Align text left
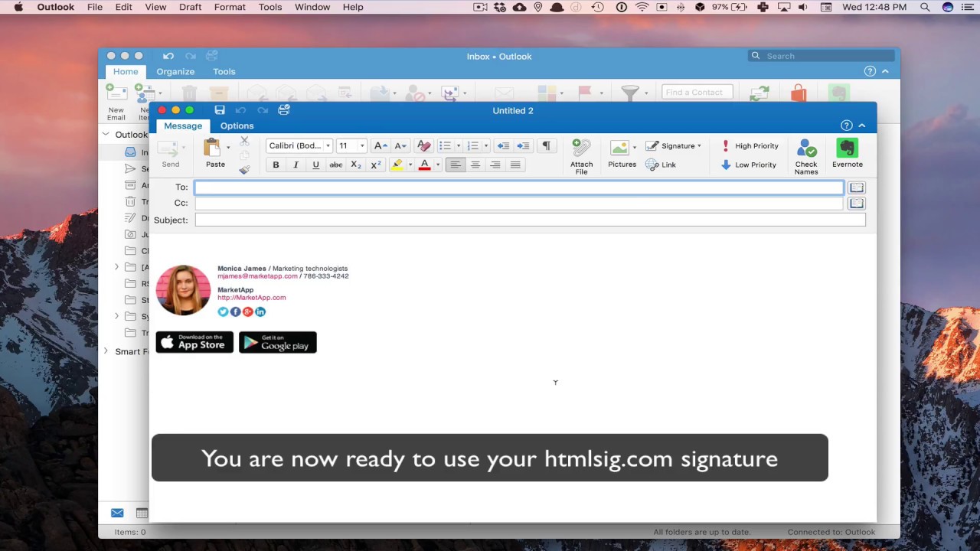 pos(456,165)
